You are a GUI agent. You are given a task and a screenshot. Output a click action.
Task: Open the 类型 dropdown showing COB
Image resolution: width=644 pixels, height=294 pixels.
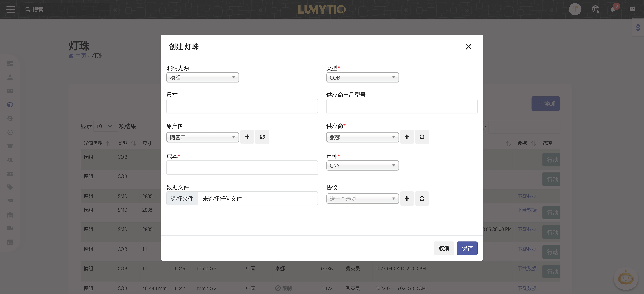362,77
